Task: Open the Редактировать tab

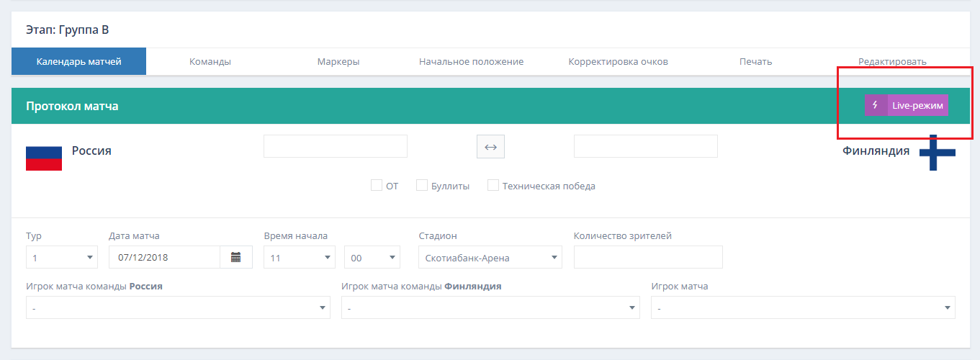Action: [x=892, y=61]
